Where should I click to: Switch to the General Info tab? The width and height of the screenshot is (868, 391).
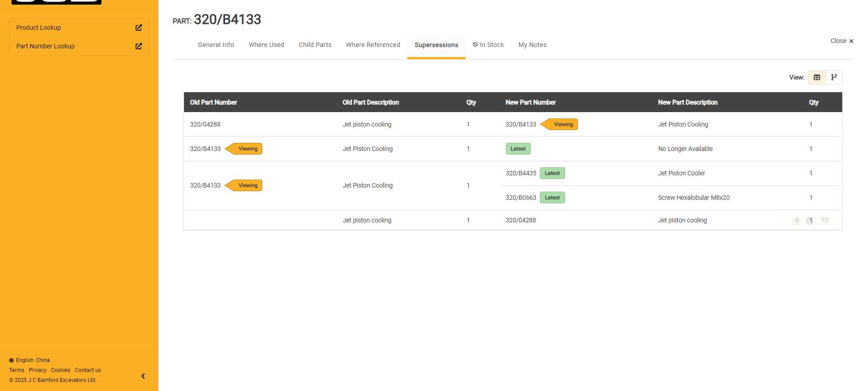pos(216,45)
